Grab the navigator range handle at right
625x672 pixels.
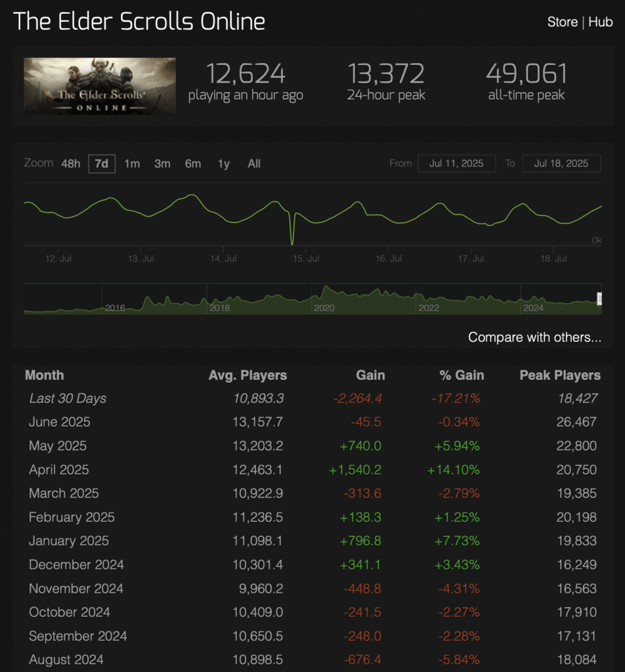[x=599, y=299]
